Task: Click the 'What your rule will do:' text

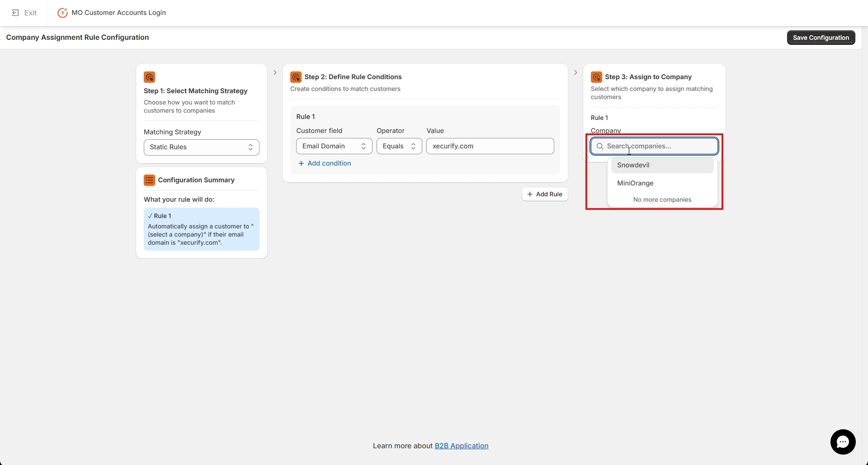Action: (179, 199)
